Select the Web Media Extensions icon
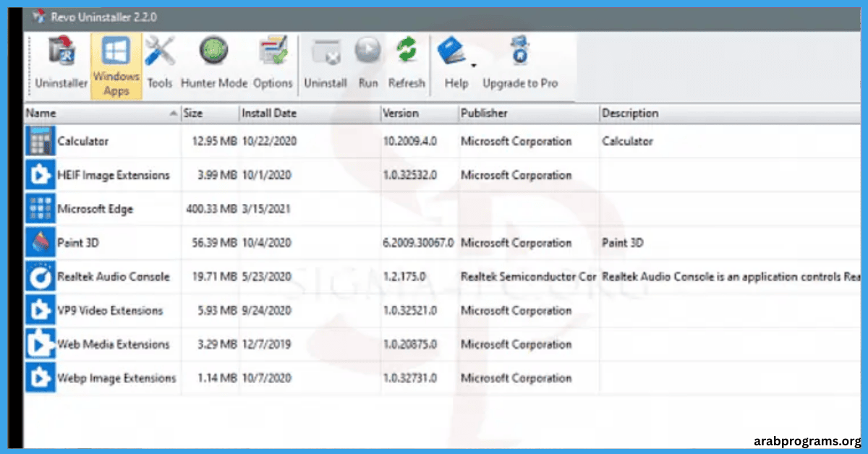 39,344
